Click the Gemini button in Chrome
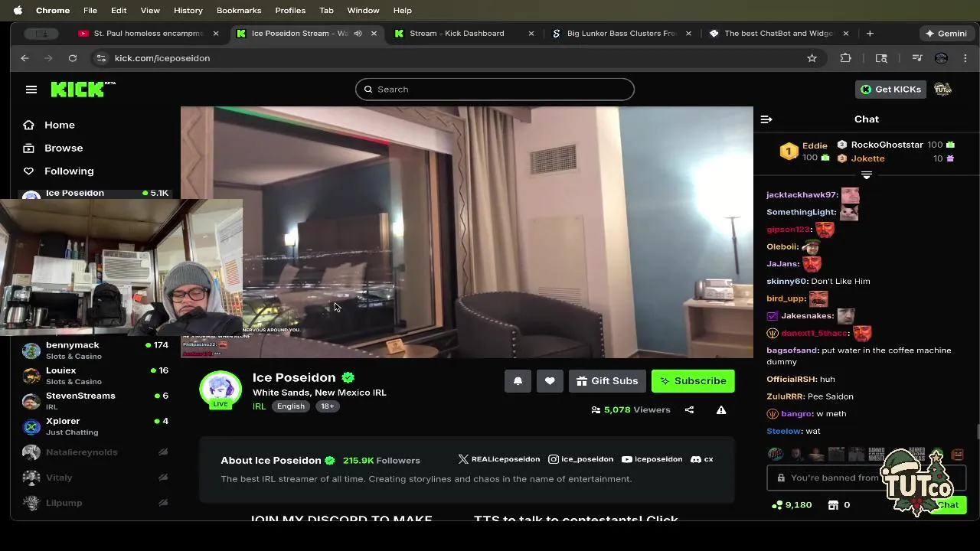This screenshot has width=980, height=551. point(946,34)
